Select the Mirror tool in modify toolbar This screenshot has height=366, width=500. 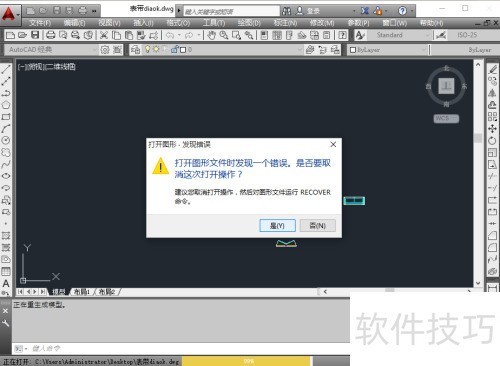tap(492, 93)
